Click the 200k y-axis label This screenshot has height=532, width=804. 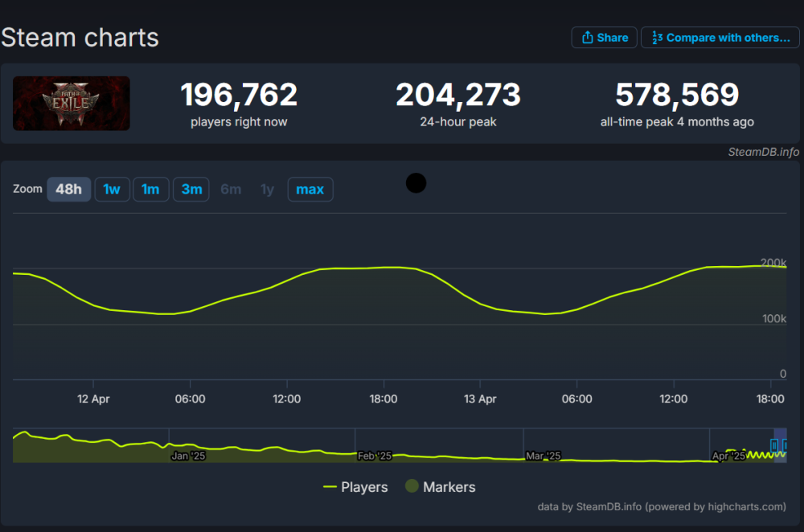click(x=773, y=263)
